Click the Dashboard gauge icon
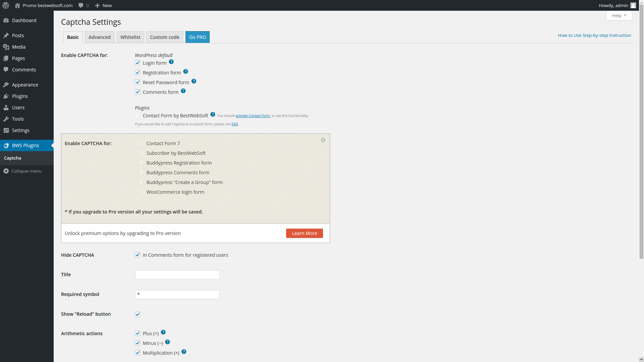This screenshot has width=644, height=362. coord(6,20)
